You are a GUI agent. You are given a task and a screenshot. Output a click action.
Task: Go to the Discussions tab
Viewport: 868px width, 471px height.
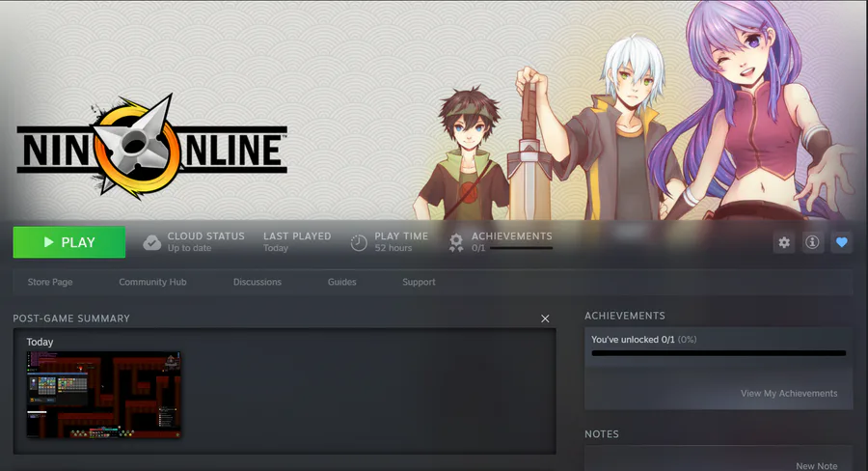[258, 282]
